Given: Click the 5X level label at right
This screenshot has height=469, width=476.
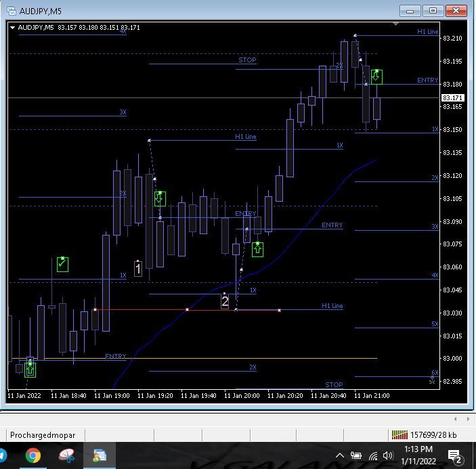Looking at the screenshot, I should click(x=435, y=324).
